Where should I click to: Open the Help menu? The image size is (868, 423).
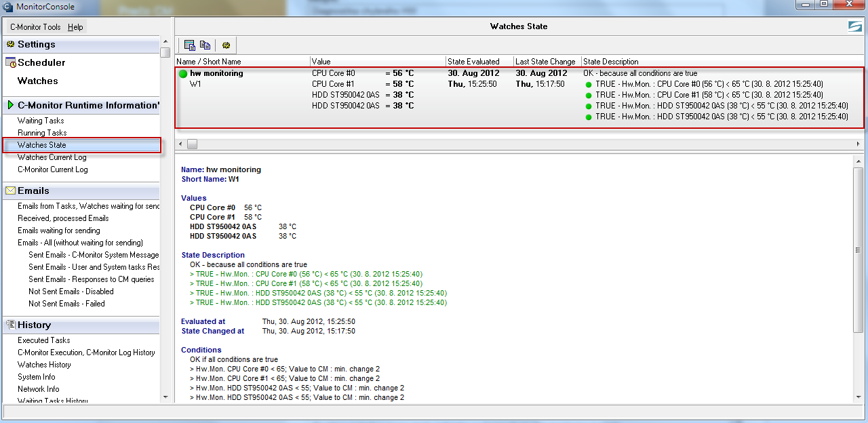click(x=75, y=27)
